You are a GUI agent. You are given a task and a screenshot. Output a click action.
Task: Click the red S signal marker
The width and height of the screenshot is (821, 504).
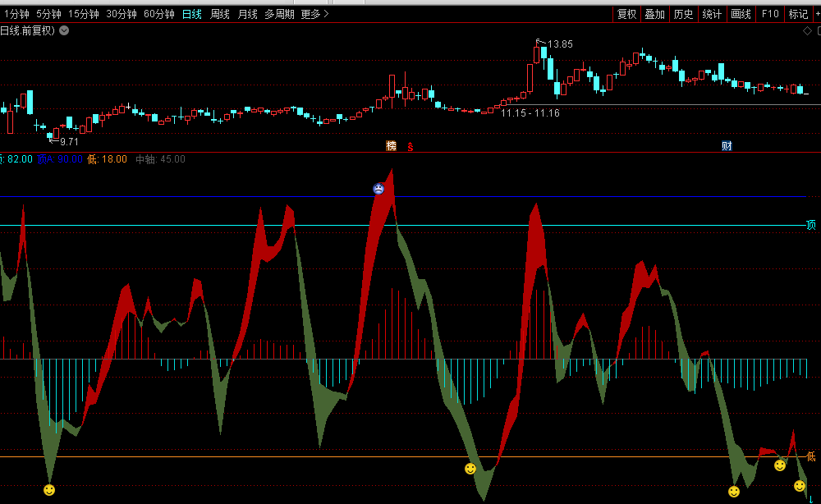(410, 146)
